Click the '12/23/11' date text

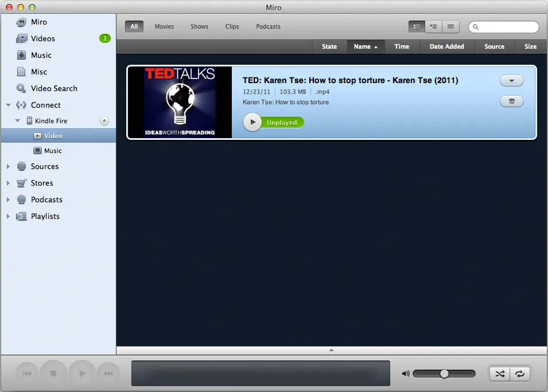pyautogui.click(x=256, y=92)
